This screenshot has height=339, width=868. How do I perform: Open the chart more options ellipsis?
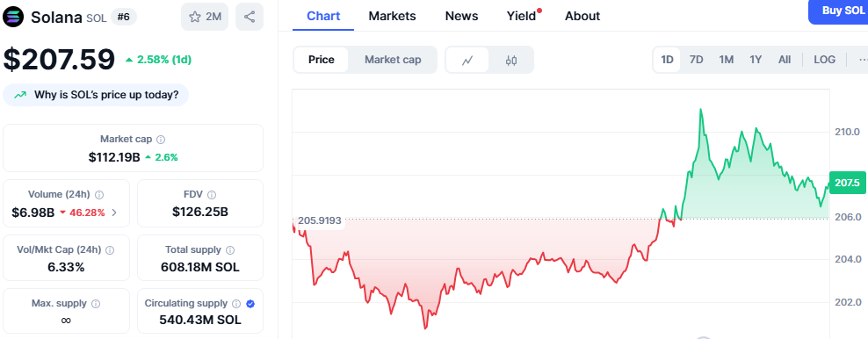point(861,60)
